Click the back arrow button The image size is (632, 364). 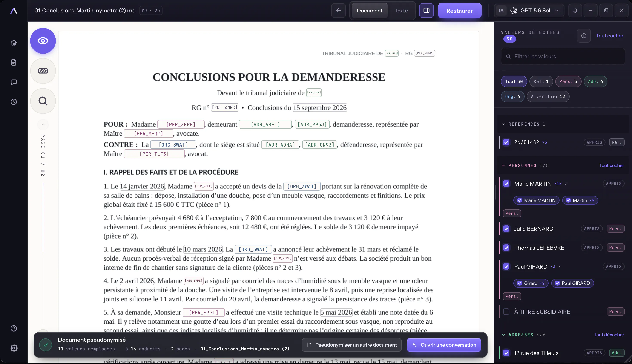pos(339,11)
